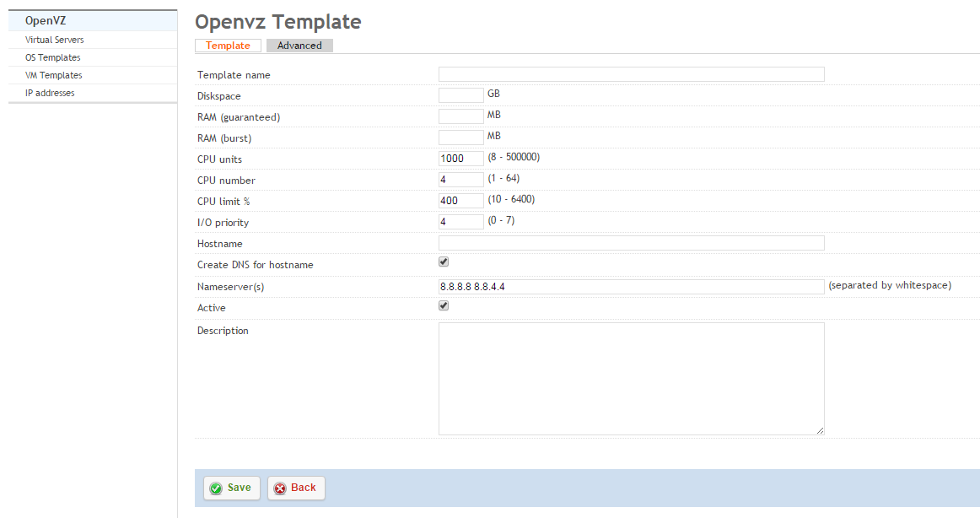
Task: Select the RAM (guaranteed) input field
Action: [461, 116]
